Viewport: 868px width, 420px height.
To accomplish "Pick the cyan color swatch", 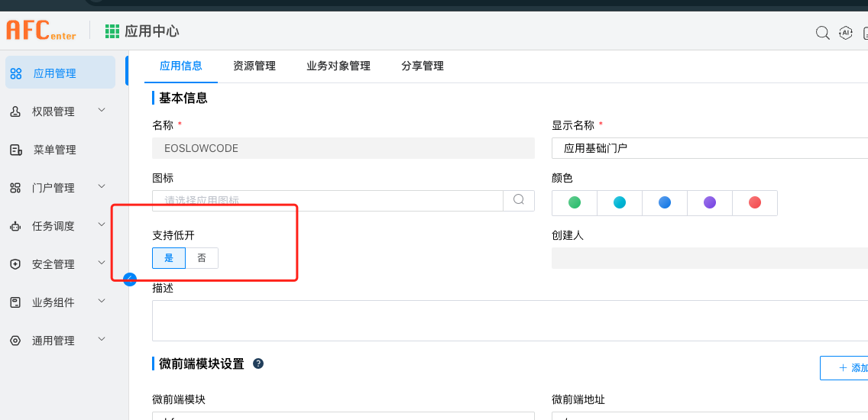I will point(620,202).
